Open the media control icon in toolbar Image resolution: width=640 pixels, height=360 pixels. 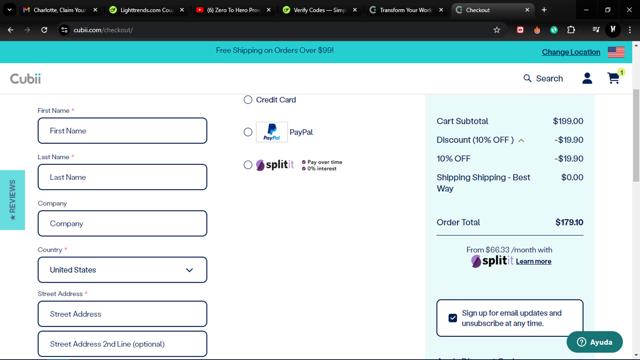coord(596,30)
